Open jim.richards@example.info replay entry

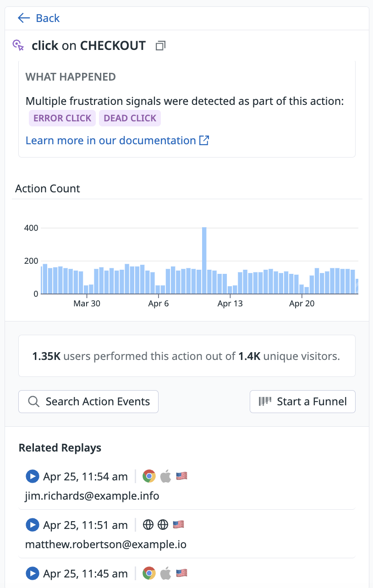click(92, 495)
